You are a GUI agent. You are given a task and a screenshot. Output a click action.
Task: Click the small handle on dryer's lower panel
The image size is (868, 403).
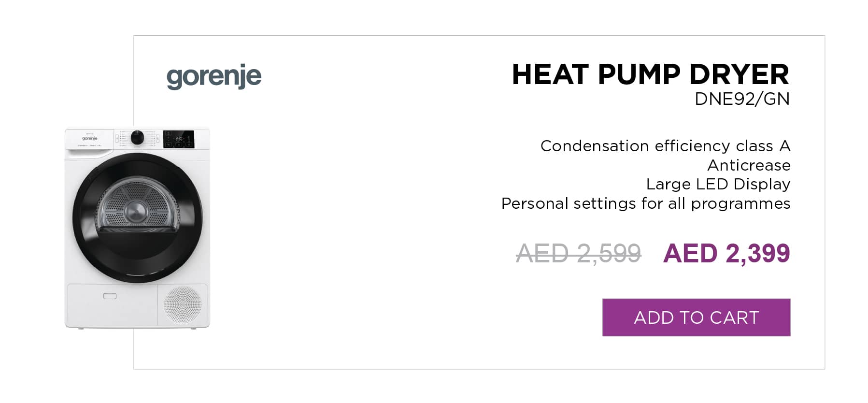(110, 296)
